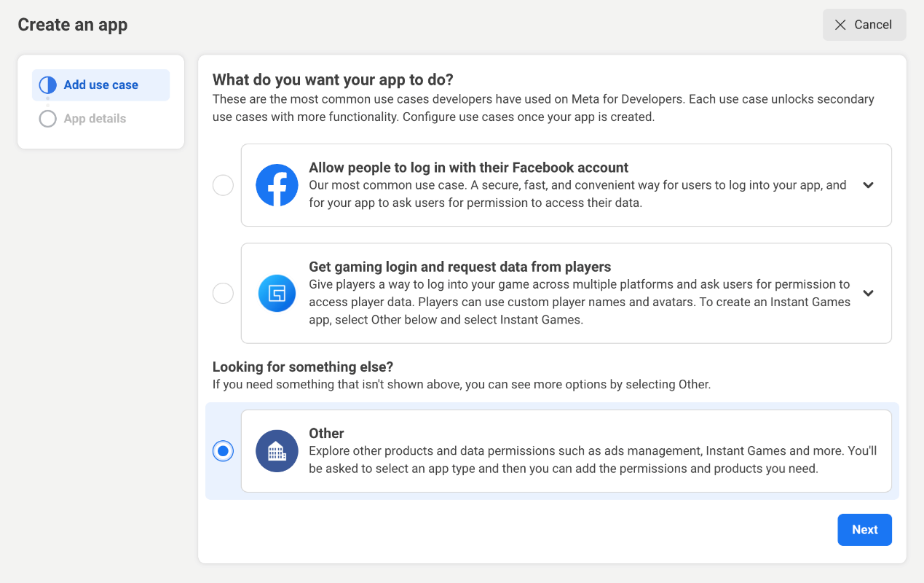Image resolution: width=924 pixels, height=583 pixels.
Task: Select the Facebook account login radio button
Action: 223,185
